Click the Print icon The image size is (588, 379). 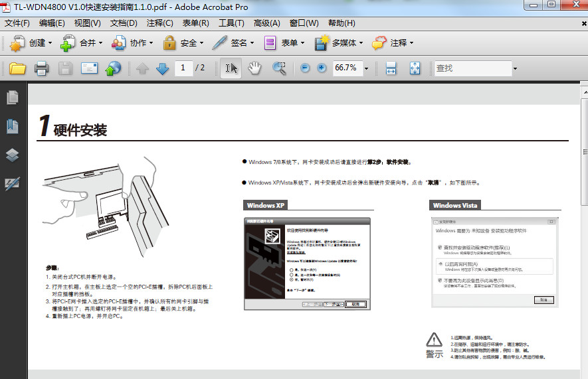pos(41,68)
